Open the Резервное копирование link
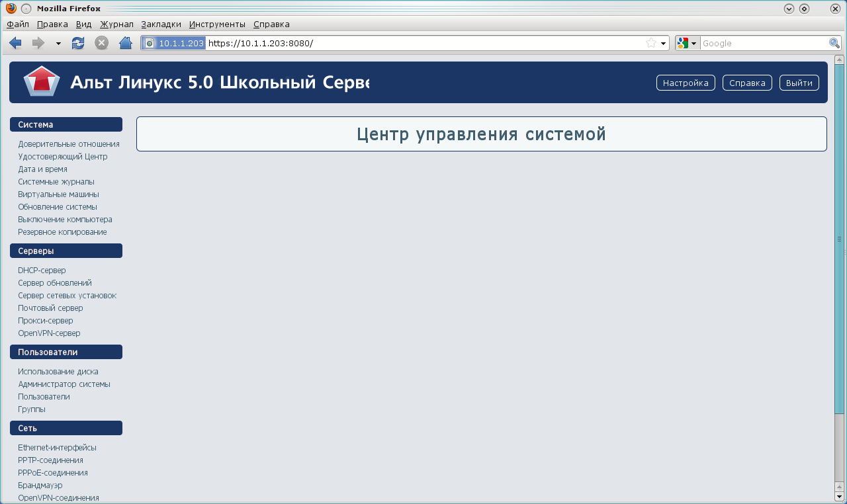This screenshot has height=504, width=847. (62, 232)
